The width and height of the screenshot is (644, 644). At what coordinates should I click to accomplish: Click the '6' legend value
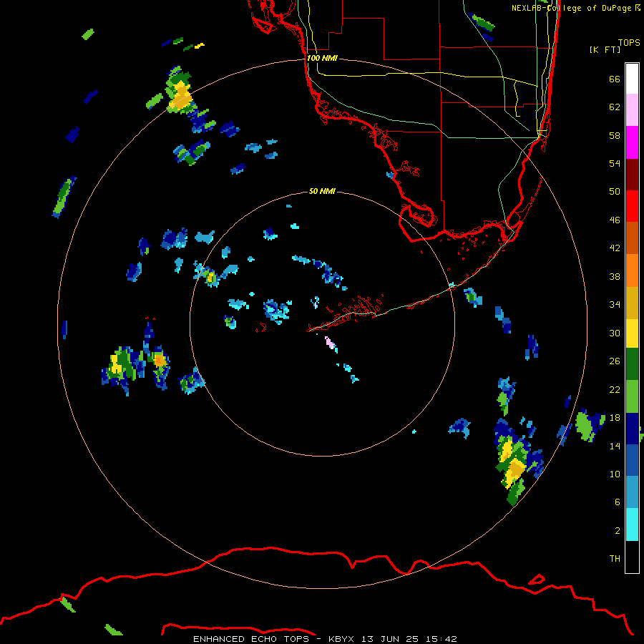click(618, 502)
